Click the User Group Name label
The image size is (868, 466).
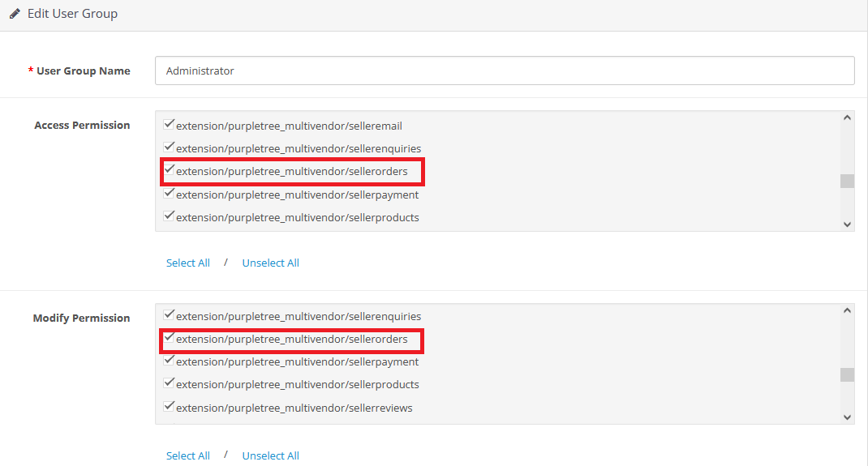click(83, 71)
